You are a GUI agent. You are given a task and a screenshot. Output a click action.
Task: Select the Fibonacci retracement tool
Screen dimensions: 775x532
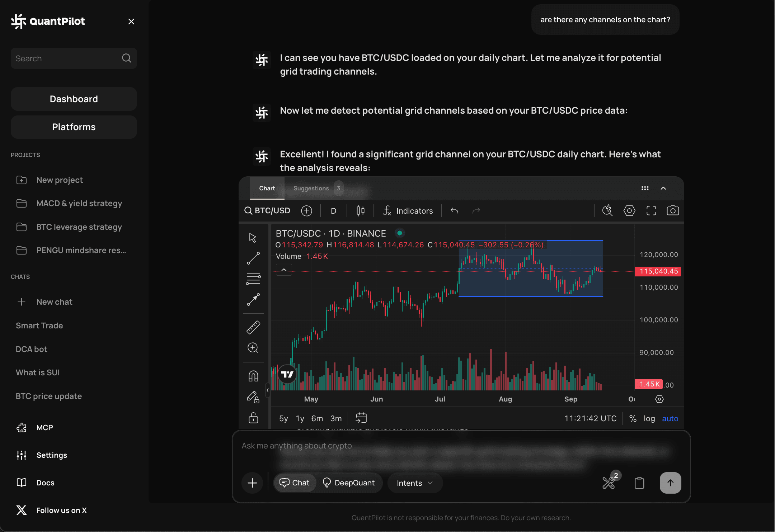[x=253, y=279]
